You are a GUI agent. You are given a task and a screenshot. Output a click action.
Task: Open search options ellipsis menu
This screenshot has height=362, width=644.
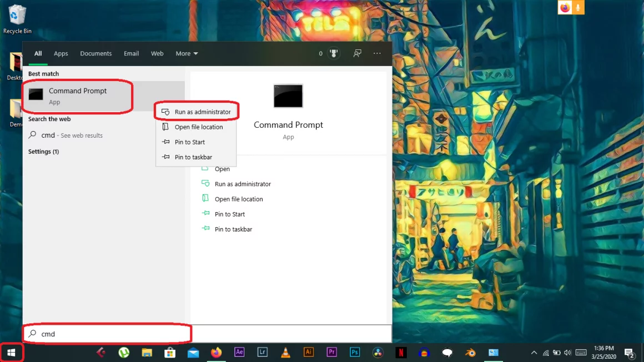377,53
